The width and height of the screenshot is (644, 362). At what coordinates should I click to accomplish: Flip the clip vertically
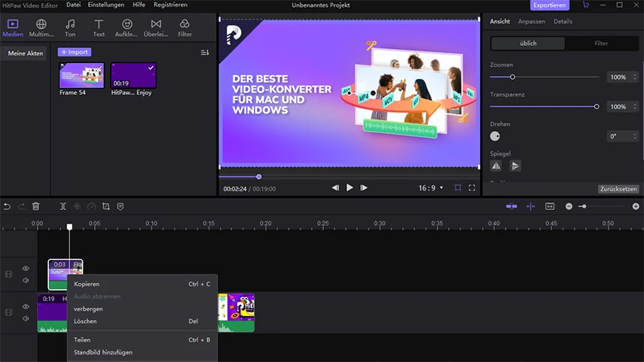tap(515, 166)
